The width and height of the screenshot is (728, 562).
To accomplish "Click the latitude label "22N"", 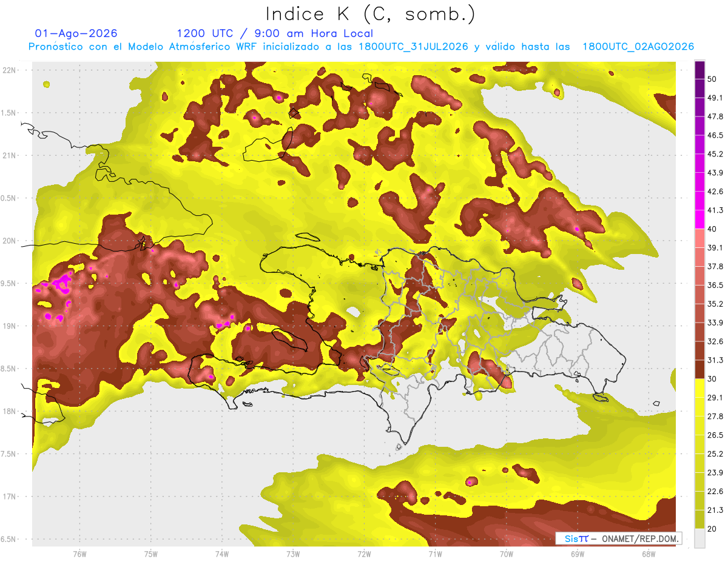I will click(9, 70).
